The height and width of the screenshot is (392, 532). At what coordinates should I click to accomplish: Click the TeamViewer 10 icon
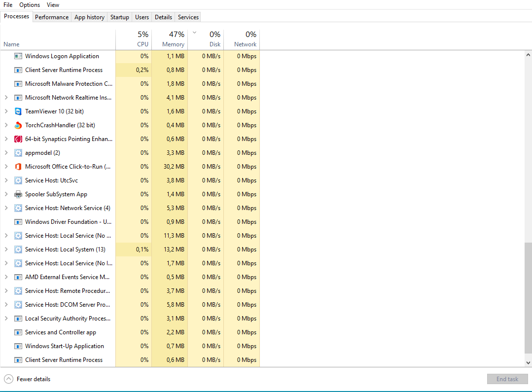coord(18,111)
